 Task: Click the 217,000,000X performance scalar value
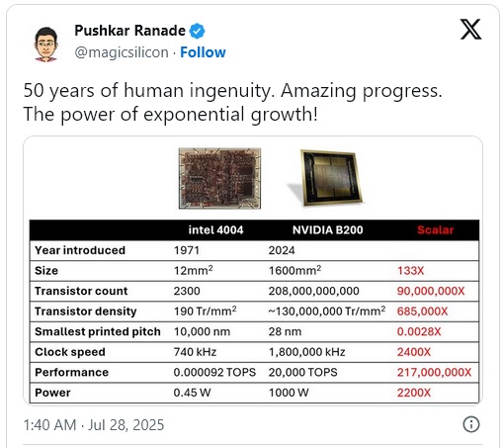[x=434, y=372]
